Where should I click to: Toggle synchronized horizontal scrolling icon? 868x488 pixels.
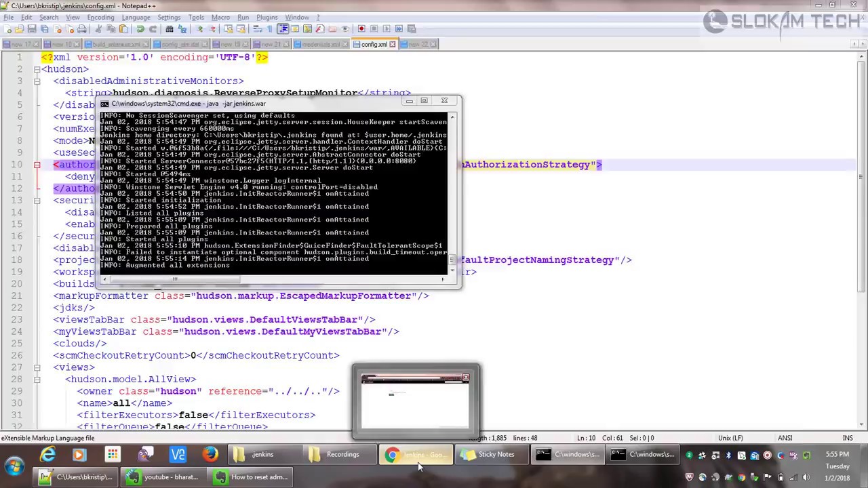241,29
